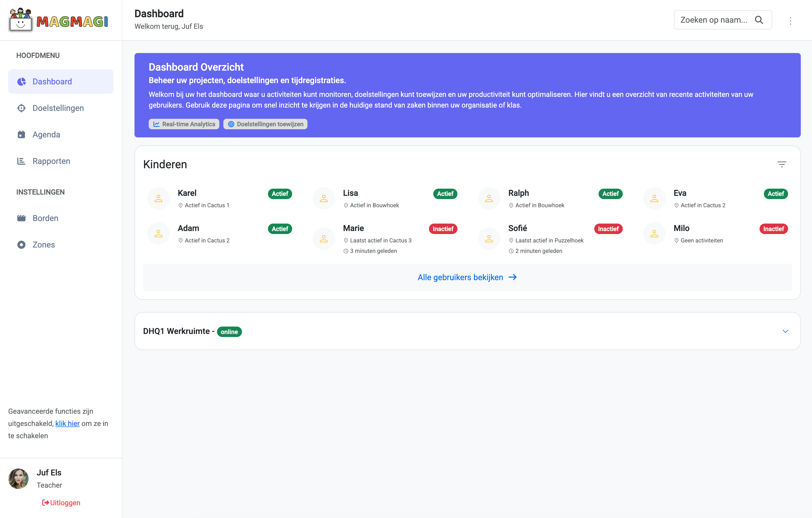Select Dashboard in the main menu
The height and width of the screenshot is (518, 812).
pyautogui.click(x=52, y=81)
